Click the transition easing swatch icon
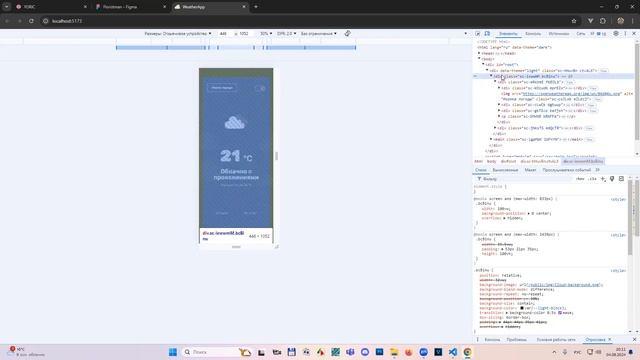The image size is (640, 360). tap(560, 313)
